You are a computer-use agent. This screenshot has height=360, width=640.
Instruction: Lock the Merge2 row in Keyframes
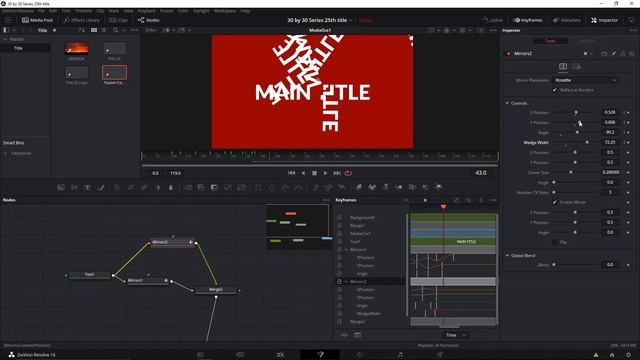pyautogui.click(x=339, y=322)
